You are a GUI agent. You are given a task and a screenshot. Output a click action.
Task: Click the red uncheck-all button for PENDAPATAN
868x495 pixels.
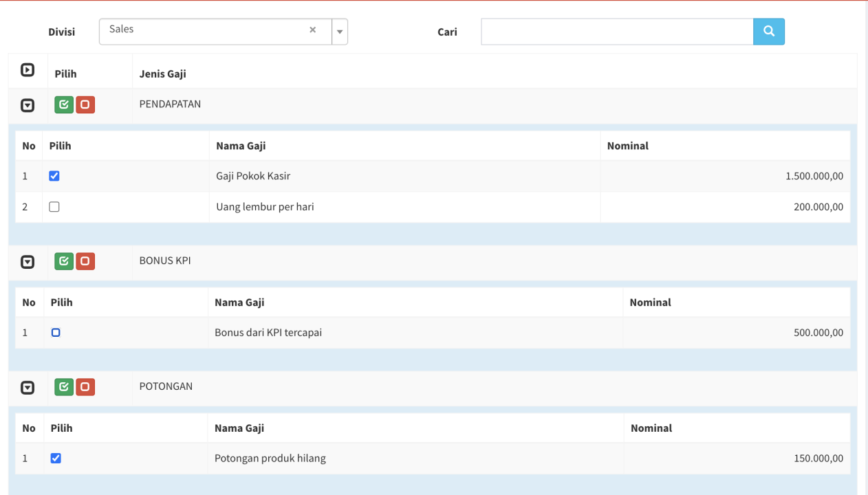pyautogui.click(x=85, y=105)
